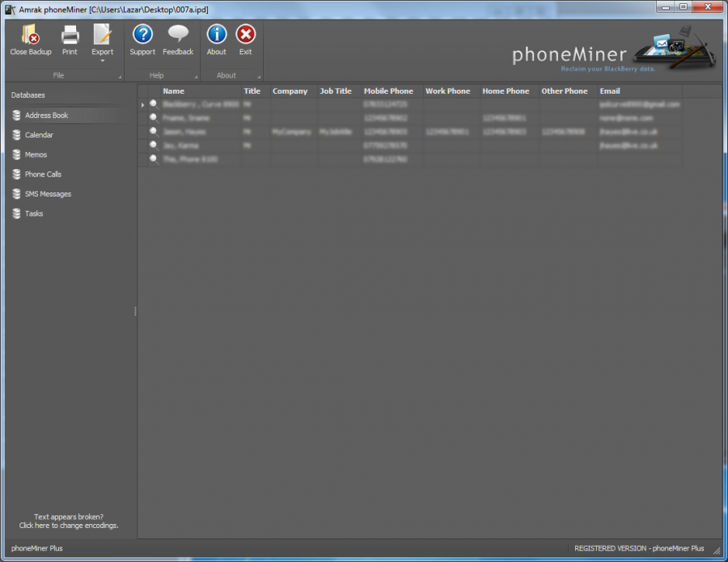Sort by the Company column header
This screenshot has height=562, width=728.
point(294,91)
